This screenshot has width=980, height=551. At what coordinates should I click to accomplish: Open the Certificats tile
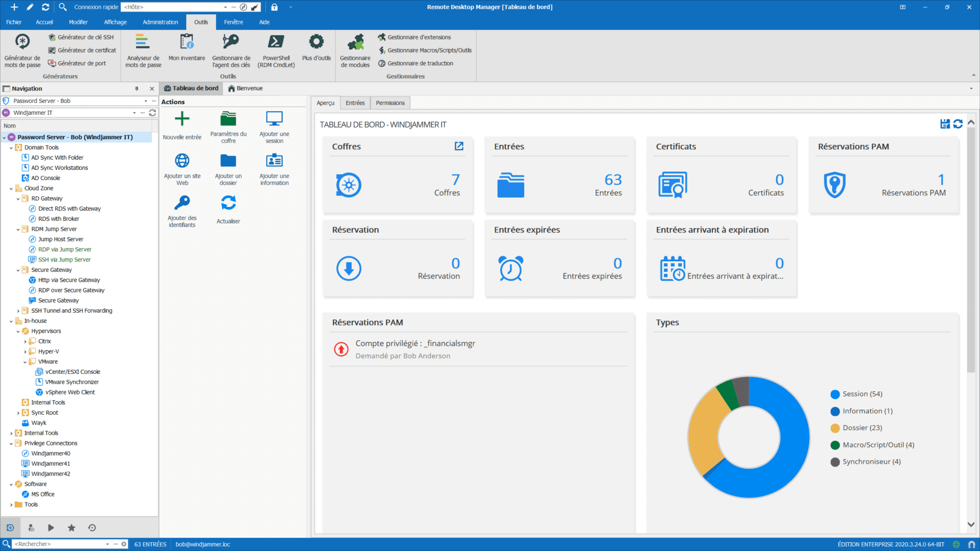pyautogui.click(x=721, y=176)
